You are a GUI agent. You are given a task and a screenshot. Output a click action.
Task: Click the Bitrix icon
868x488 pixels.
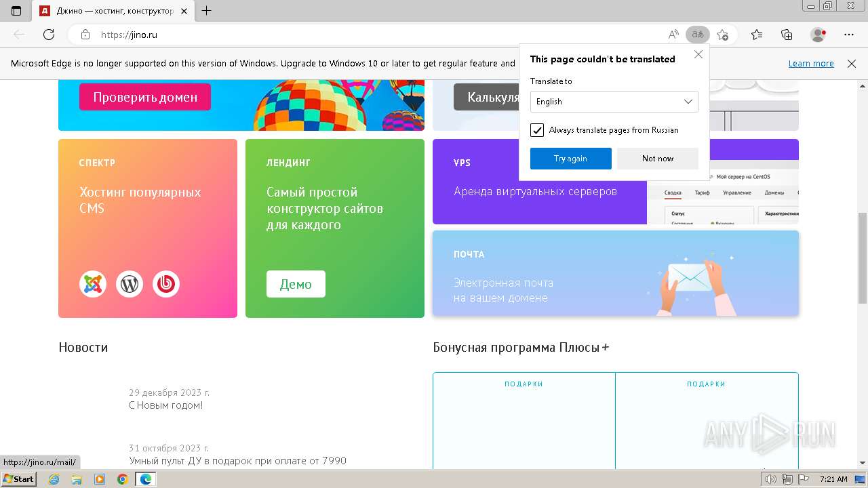click(166, 284)
